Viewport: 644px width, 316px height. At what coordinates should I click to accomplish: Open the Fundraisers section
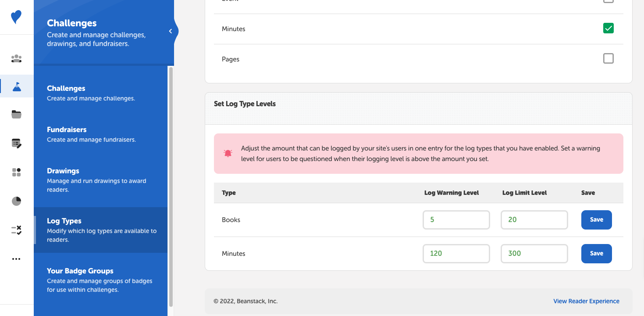(67, 129)
